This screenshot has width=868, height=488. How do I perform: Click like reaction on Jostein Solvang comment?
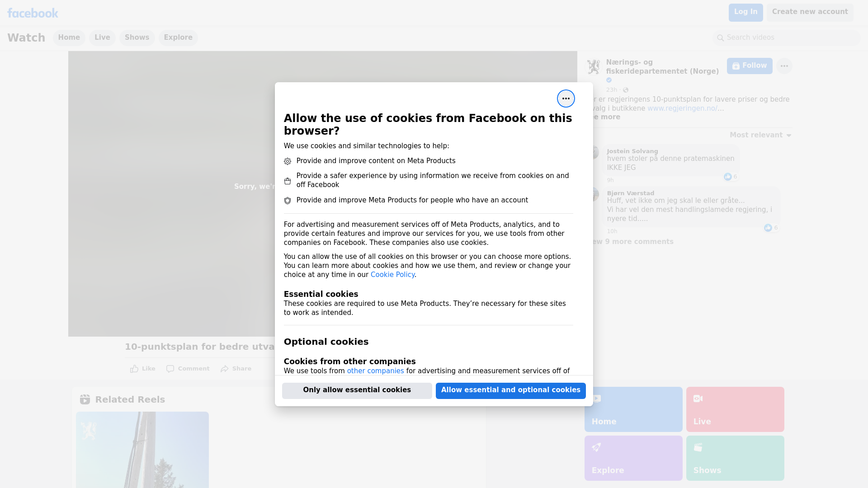pyautogui.click(x=727, y=177)
